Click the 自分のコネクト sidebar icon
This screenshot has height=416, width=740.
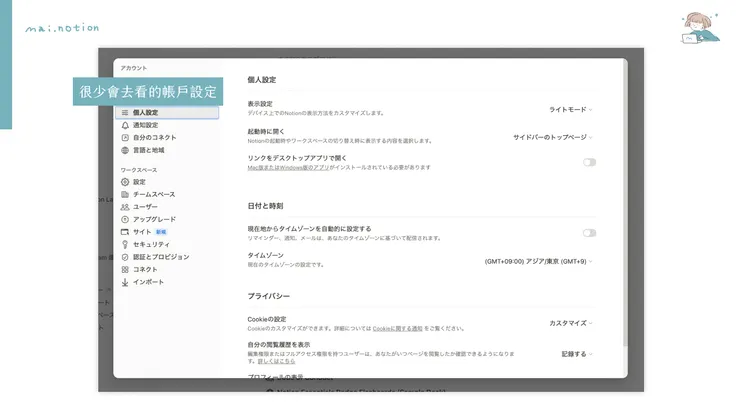tap(125, 137)
